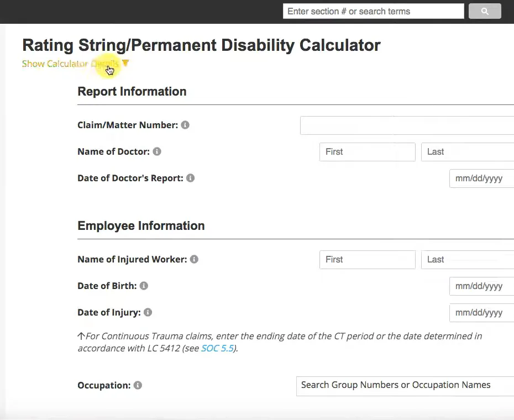Open the Occupation search dropdown field

(x=405, y=386)
